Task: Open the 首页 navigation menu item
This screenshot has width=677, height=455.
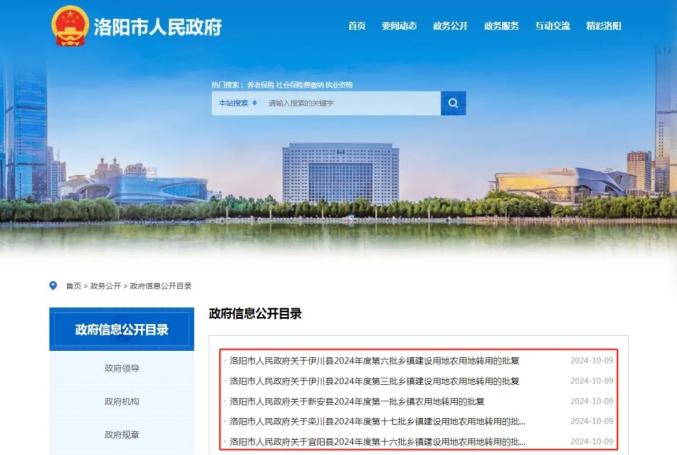Action: point(357,26)
